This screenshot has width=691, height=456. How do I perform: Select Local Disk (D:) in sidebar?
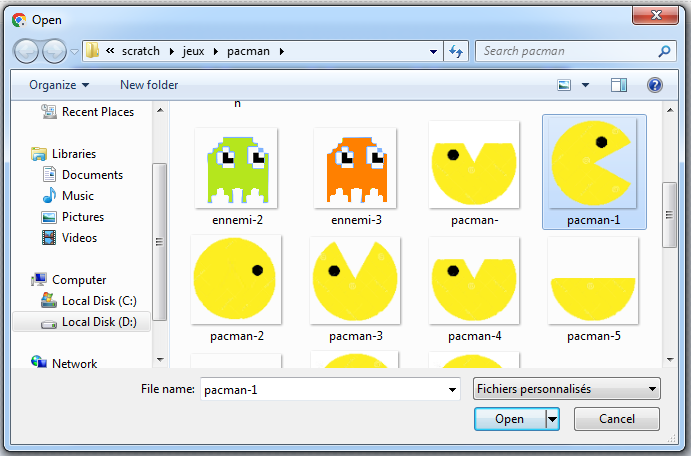pyautogui.click(x=82, y=322)
